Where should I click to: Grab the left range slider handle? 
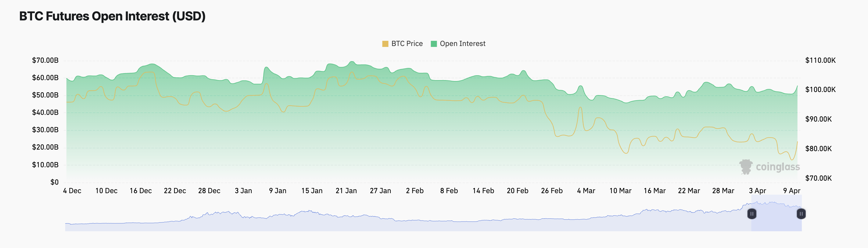coord(752,214)
